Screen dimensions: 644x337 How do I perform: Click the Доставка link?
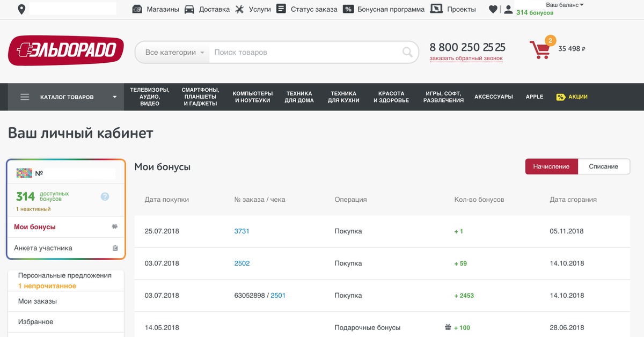point(214,9)
